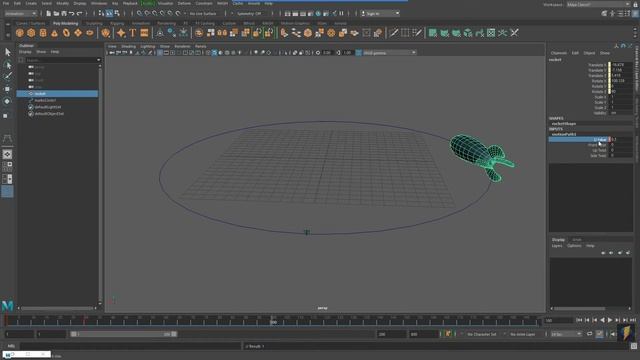The height and width of the screenshot is (360, 640).
Task: Click the last crossed-lines shelf icon
Action: pyautogui.click(x=514, y=33)
